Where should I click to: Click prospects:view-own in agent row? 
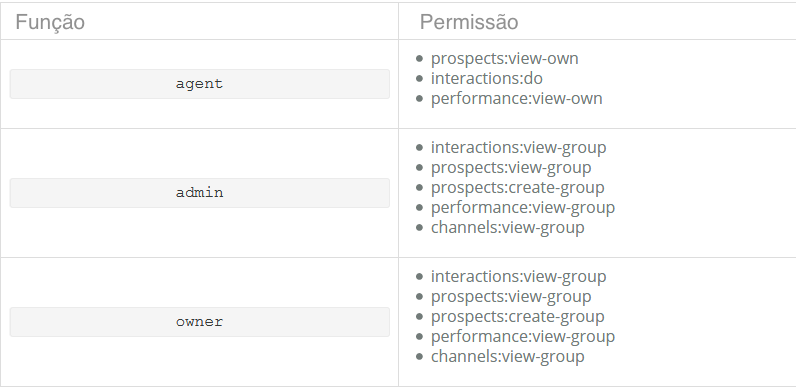click(x=505, y=58)
